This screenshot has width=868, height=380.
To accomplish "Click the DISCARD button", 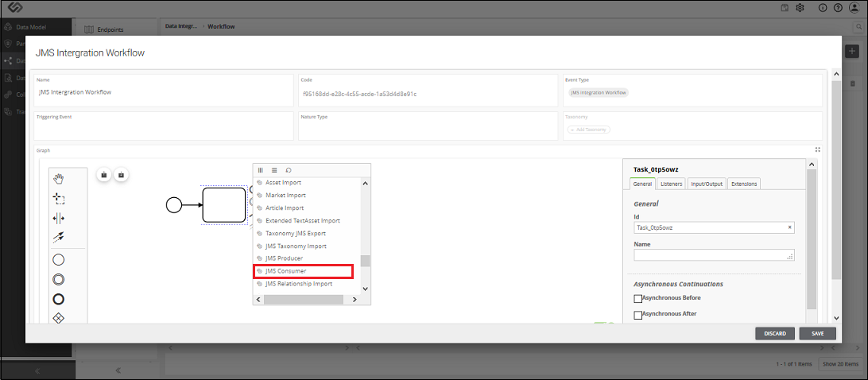I will [x=775, y=333].
